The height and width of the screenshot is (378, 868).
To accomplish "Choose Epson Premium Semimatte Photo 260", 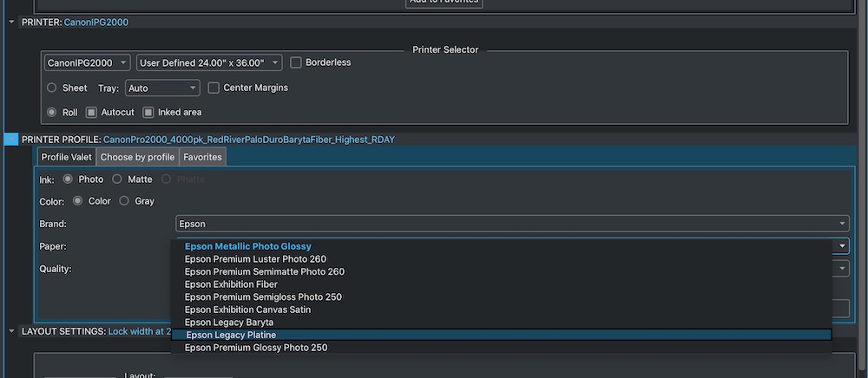I will coord(501,272).
